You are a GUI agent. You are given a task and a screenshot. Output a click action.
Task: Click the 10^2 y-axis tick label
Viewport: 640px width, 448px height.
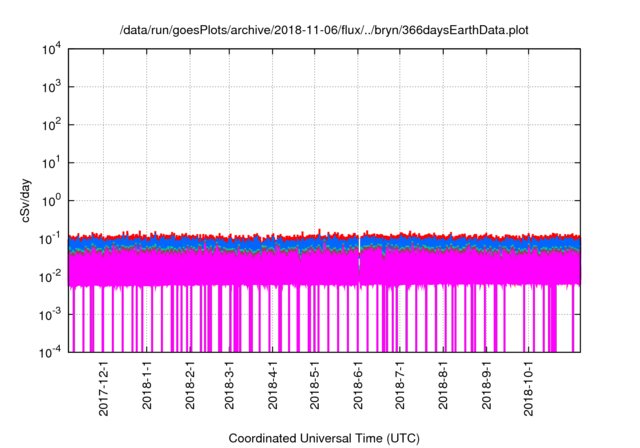[51, 124]
